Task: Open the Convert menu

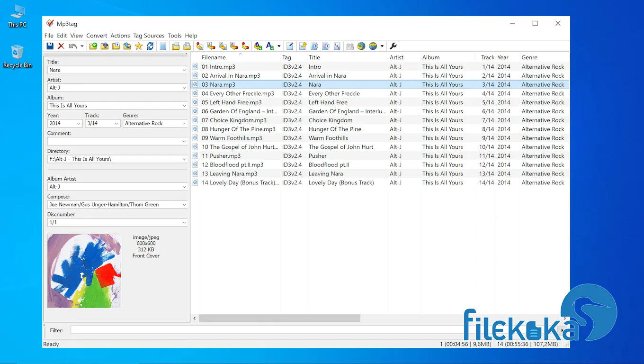Action: pyautogui.click(x=97, y=36)
